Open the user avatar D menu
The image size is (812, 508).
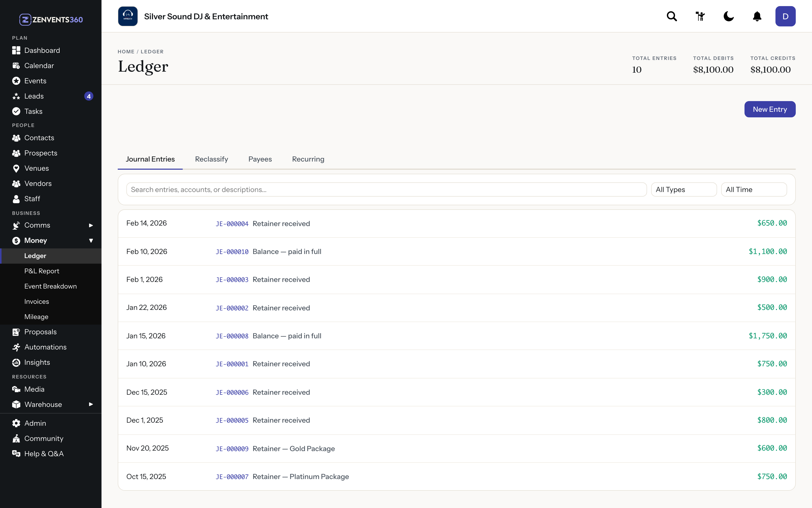785,16
